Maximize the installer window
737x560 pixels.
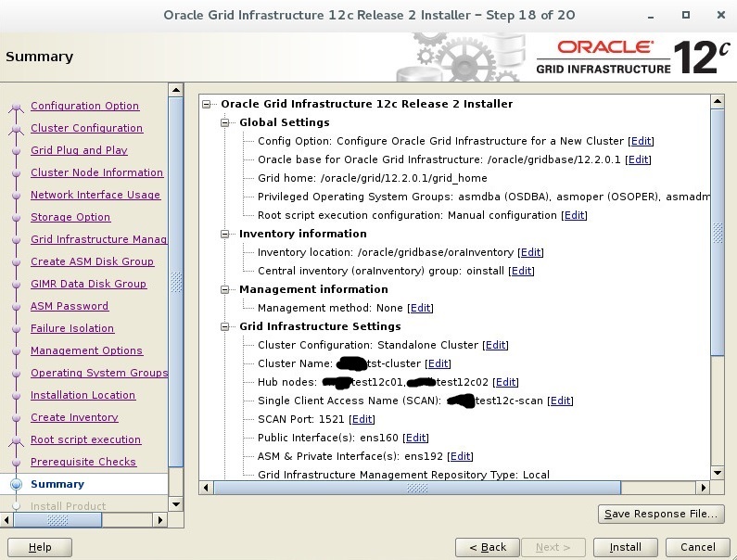tap(686, 15)
